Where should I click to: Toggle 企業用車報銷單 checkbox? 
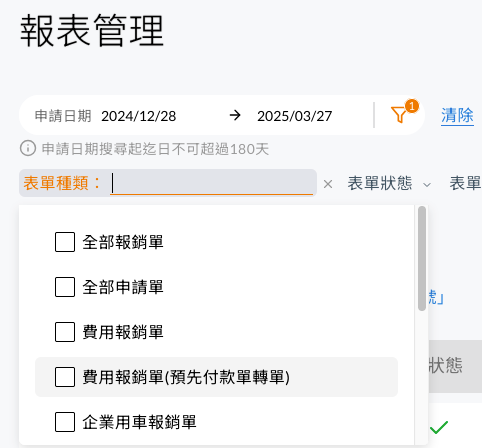pyautogui.click(x=65, y=422)
